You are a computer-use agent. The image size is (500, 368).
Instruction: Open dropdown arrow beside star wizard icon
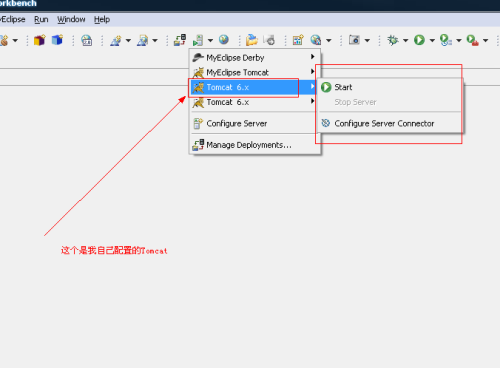(x=128, y=41)
